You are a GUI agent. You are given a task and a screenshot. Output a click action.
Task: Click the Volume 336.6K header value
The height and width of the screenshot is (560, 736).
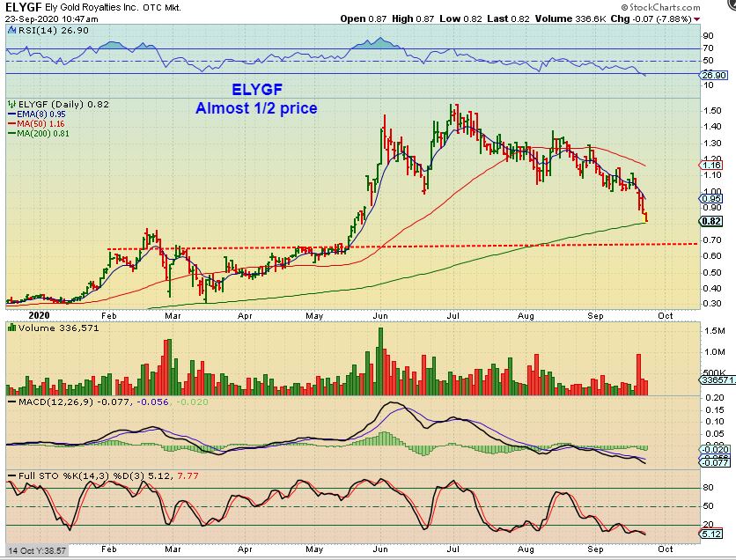pos(570,18)
